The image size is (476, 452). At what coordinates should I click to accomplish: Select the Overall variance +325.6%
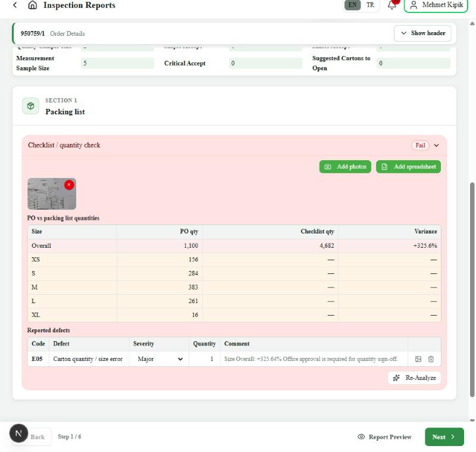[425, 245]
